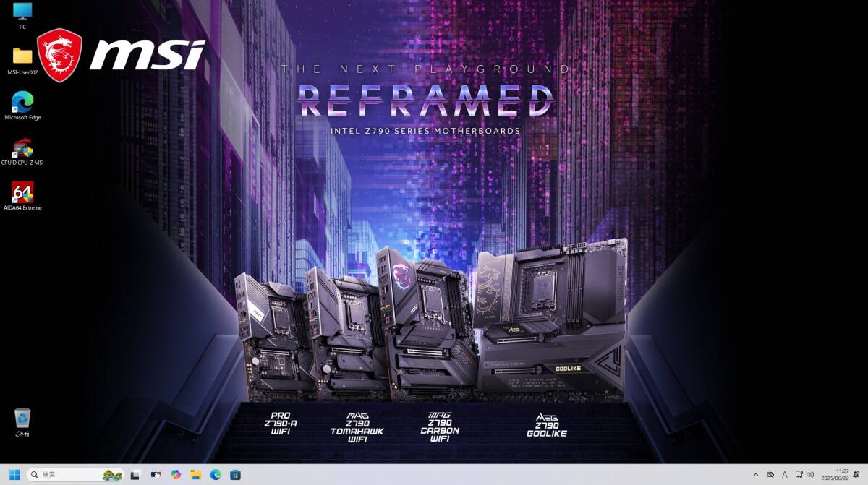Open the MLB app pinned on taskbar

[156, 475]
